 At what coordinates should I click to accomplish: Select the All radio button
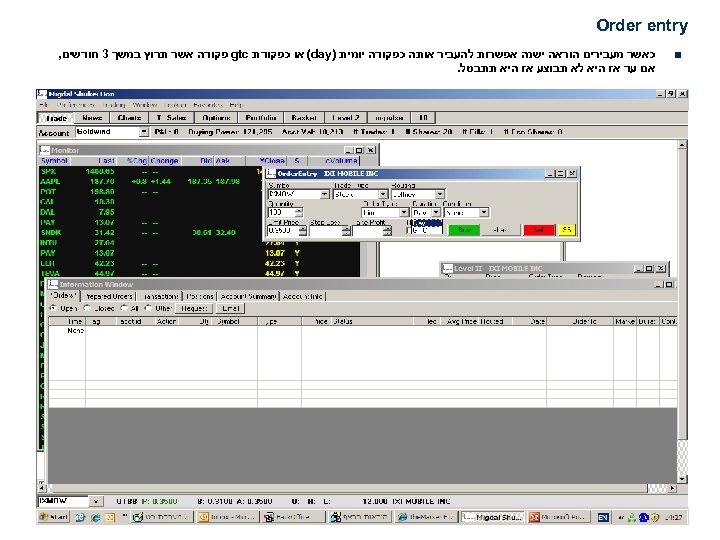[x=123, y=308]
